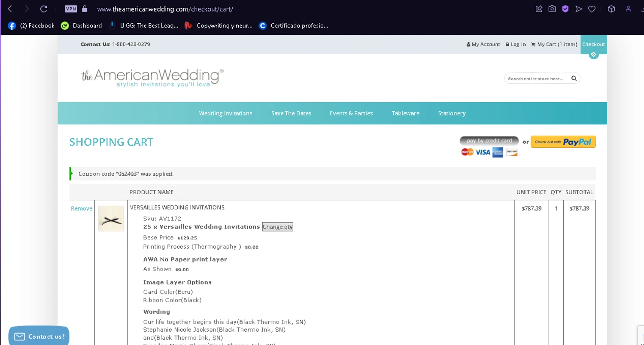Click the Log In link
Image resolution: width=644 pixels, height=345 pixels.
[516, 44]
